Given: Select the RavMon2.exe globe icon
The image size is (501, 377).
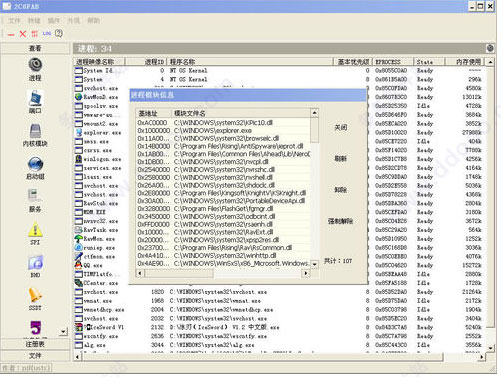Looking at the screenshot, I should pyautogui.click(x=79, y=97).
